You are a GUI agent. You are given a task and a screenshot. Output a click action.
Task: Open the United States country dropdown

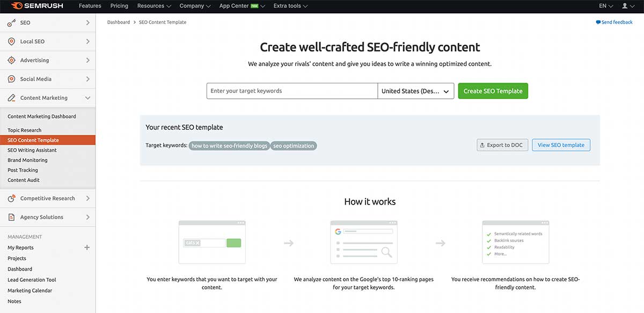point(416,91)
